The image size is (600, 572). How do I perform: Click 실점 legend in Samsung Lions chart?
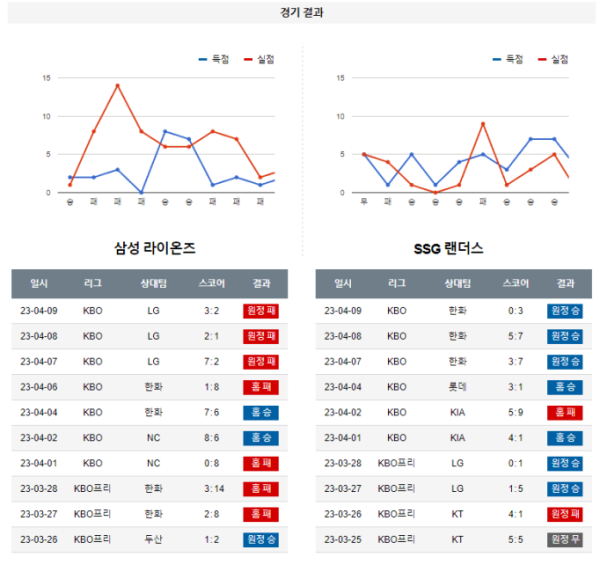click(259, 59)
